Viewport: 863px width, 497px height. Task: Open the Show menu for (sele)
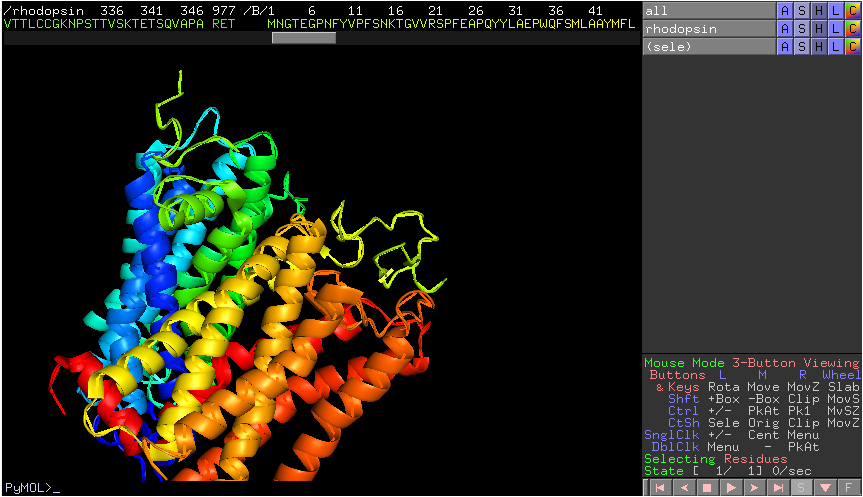[x=802, y=47]
